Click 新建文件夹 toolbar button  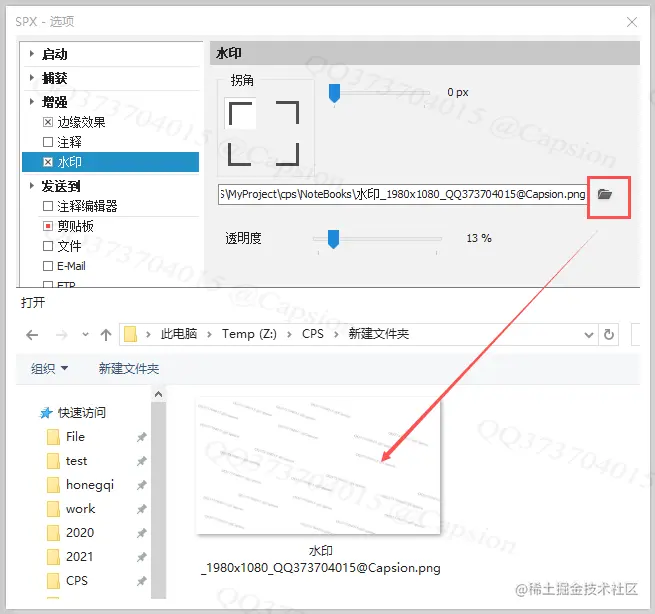point(129,368)
